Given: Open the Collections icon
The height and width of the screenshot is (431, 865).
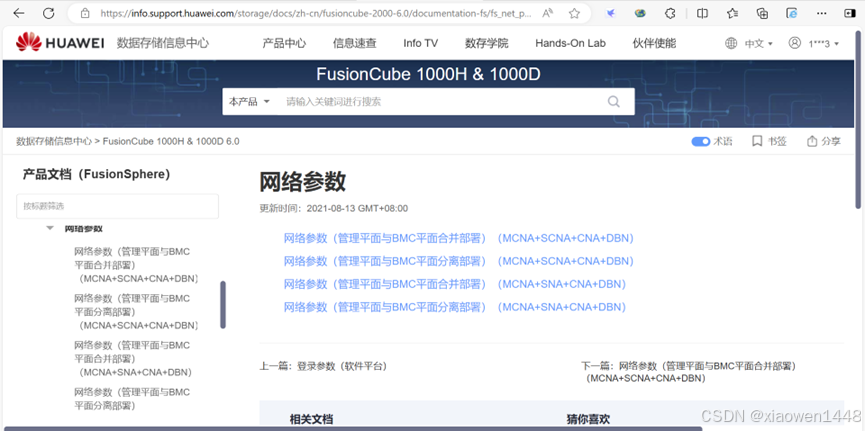Looking at the screenshot, I should (762, 13).
